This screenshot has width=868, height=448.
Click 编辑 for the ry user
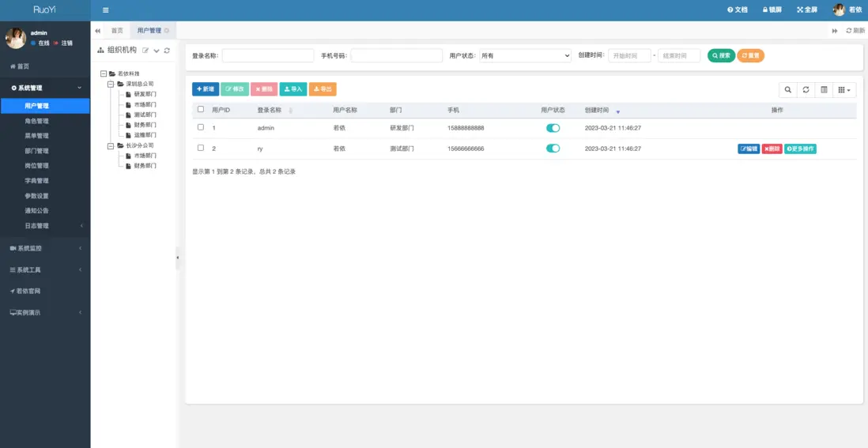tap(749, 149)
